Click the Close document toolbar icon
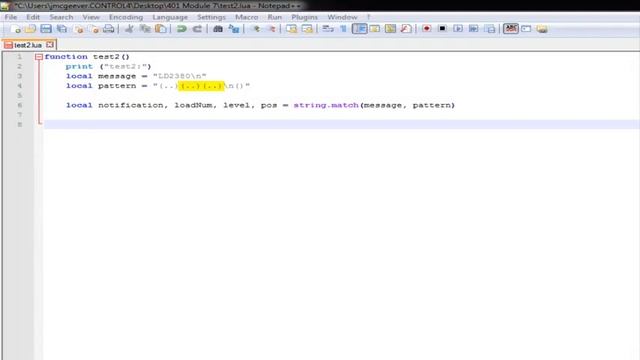This screenshot has width=640, height=360. [79, 29]
